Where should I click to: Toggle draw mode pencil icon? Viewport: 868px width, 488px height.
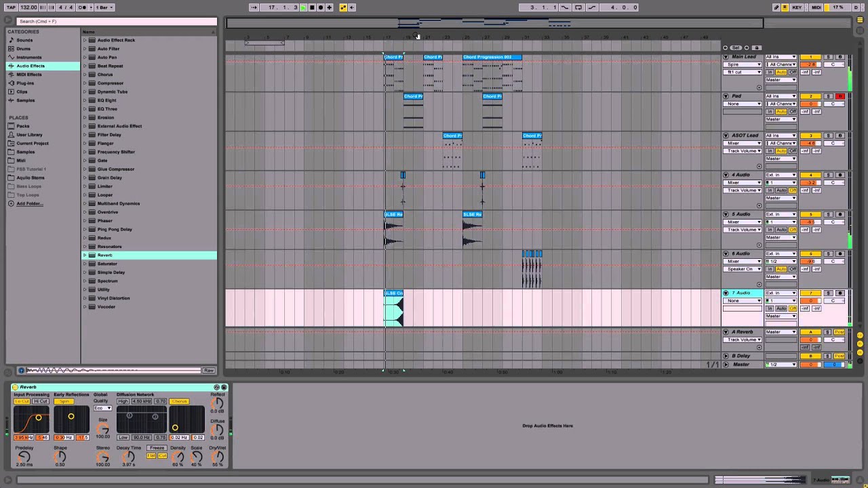pos(776,7)
